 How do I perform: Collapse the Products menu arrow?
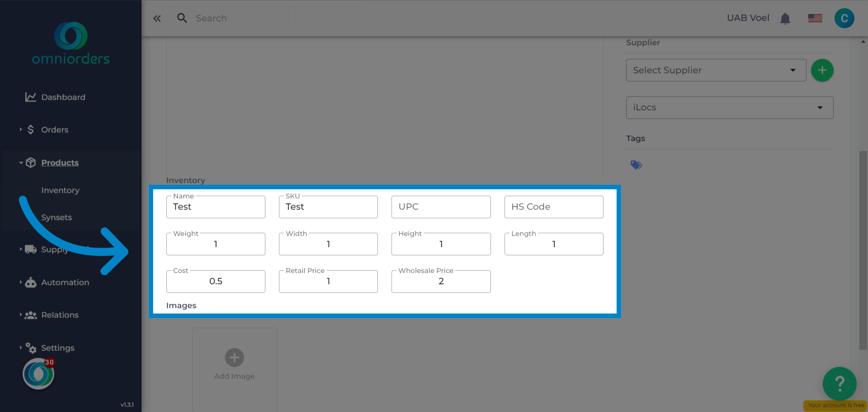[x=21, y=163]
